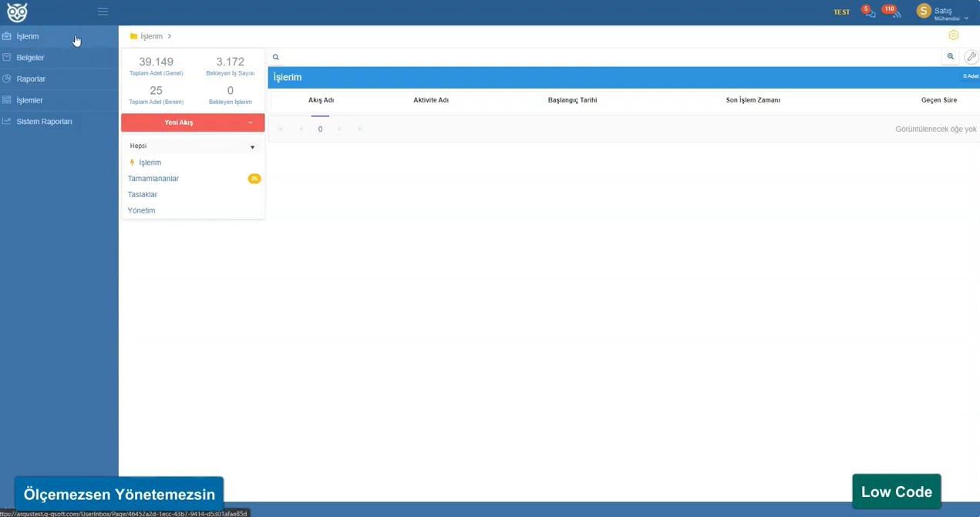The height and width of the screenshot is (517, 980).
Task: Sort by the Aktivite Adı column header
Action: pos(431,100)
